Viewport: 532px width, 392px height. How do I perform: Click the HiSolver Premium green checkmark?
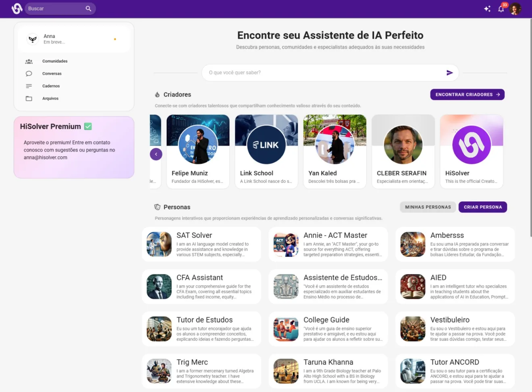88,127
